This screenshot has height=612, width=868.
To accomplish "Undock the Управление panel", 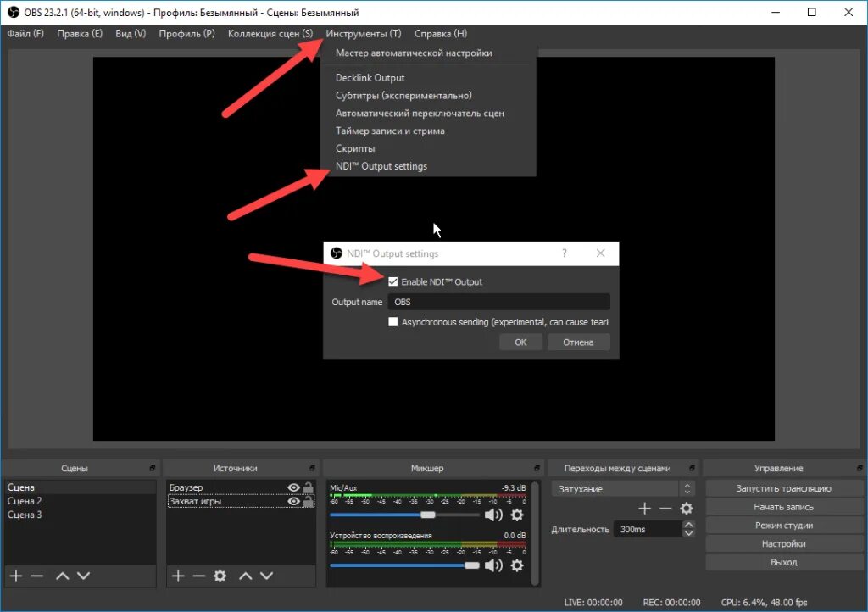I will point(860,468).
